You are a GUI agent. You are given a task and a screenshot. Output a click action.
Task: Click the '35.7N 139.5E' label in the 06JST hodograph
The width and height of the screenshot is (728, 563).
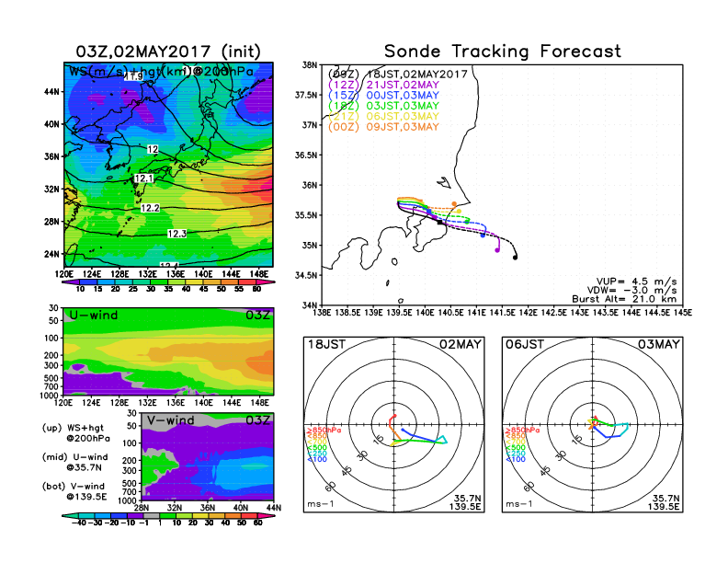tap(664, 502)
